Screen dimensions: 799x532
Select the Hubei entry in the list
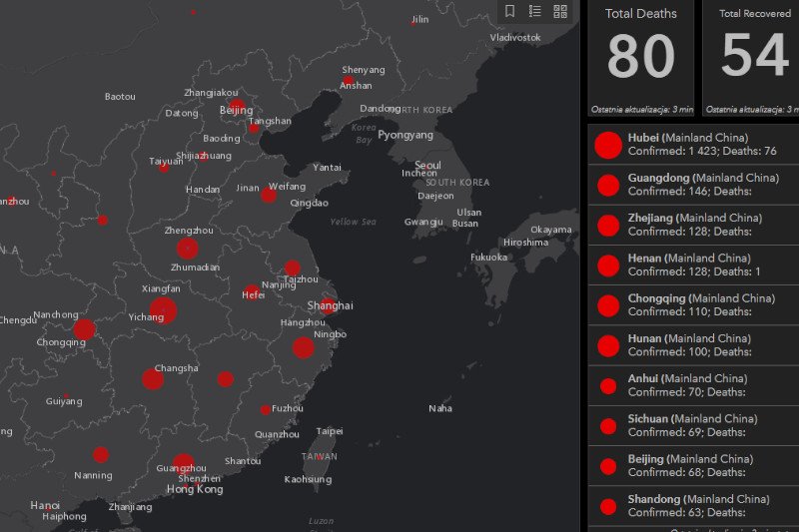click(x=692, y=145)
